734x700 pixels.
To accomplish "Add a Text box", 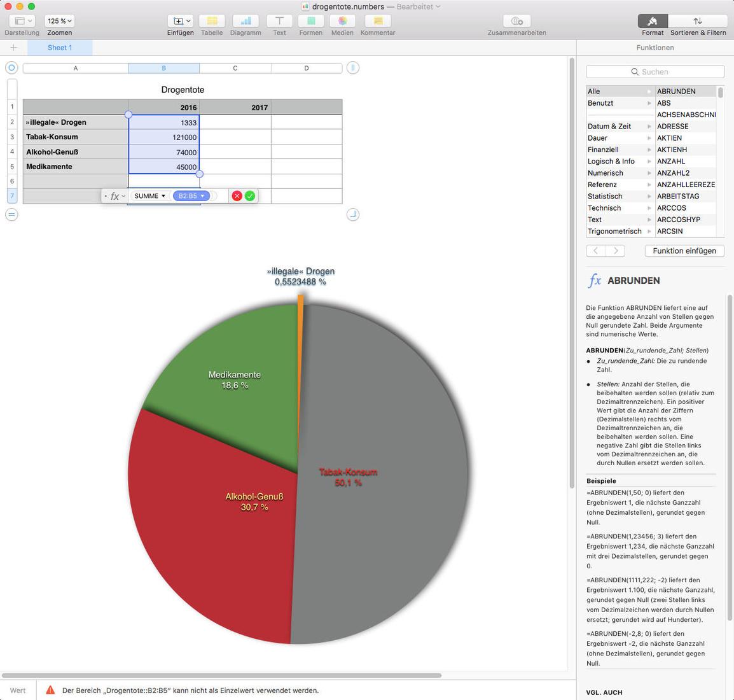I will click(x=279, y=21).
